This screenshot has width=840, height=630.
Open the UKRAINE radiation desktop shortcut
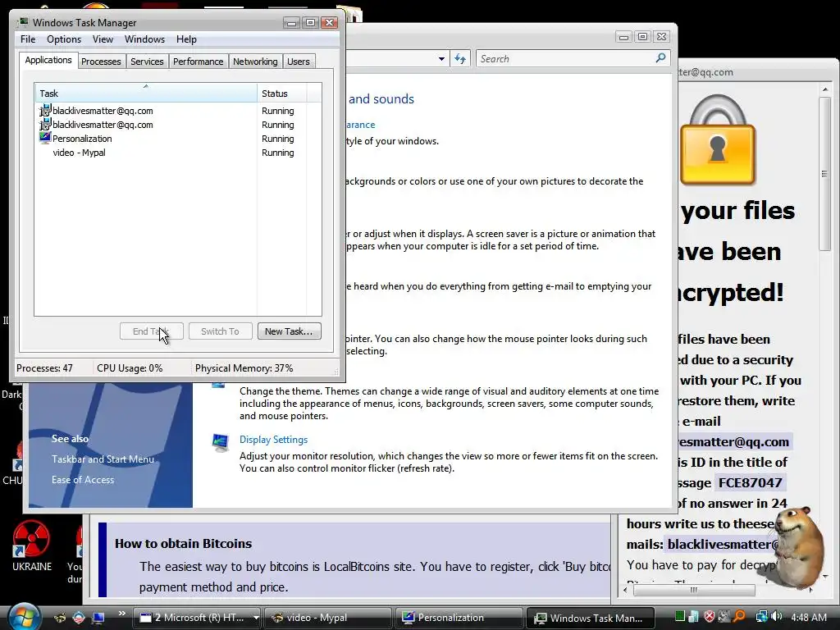[32, 547]
